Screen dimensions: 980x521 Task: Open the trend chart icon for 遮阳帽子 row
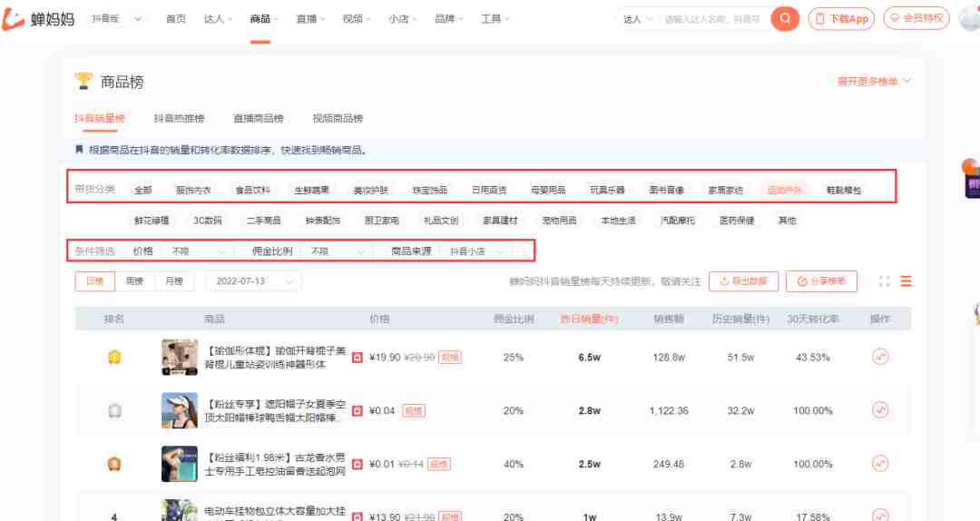click(880, 410)
